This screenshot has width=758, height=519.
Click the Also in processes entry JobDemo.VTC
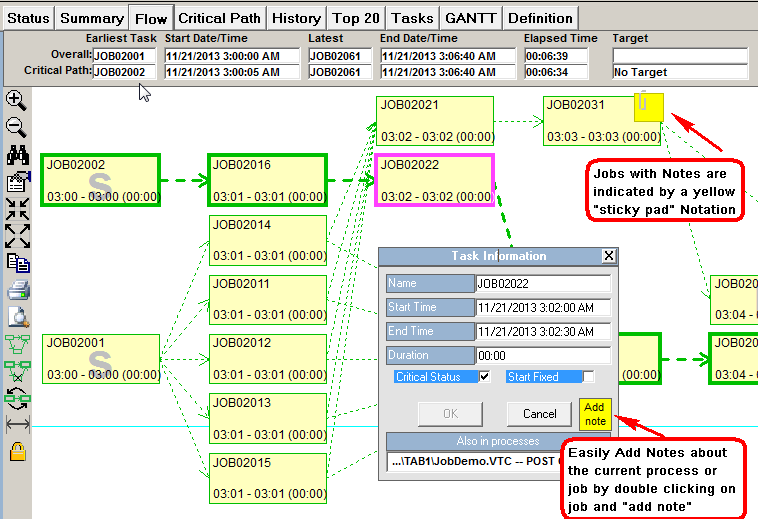(475, 461)
